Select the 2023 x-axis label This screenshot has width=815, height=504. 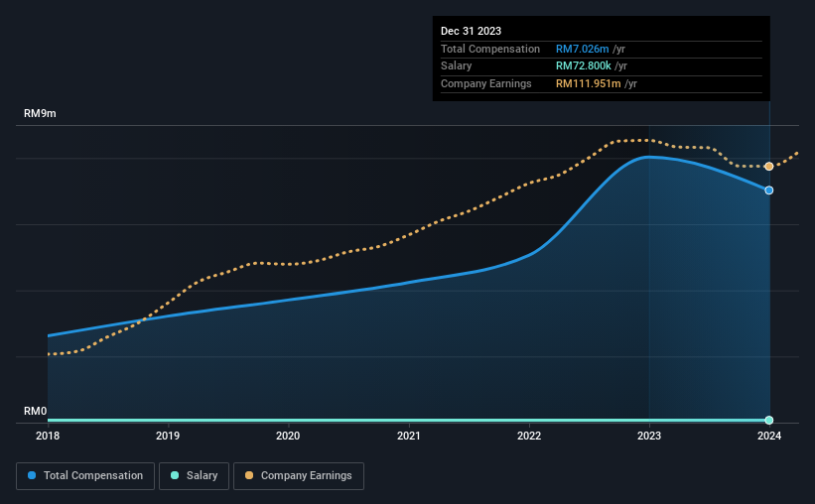coord(648,436)
